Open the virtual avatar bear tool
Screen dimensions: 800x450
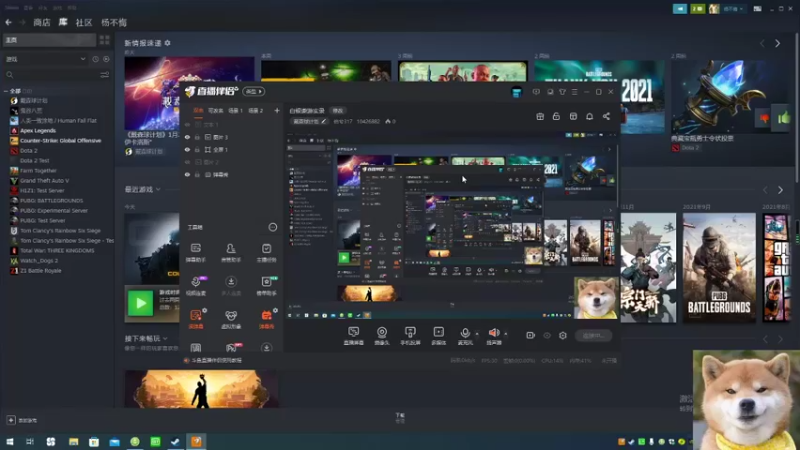point(231,319)
